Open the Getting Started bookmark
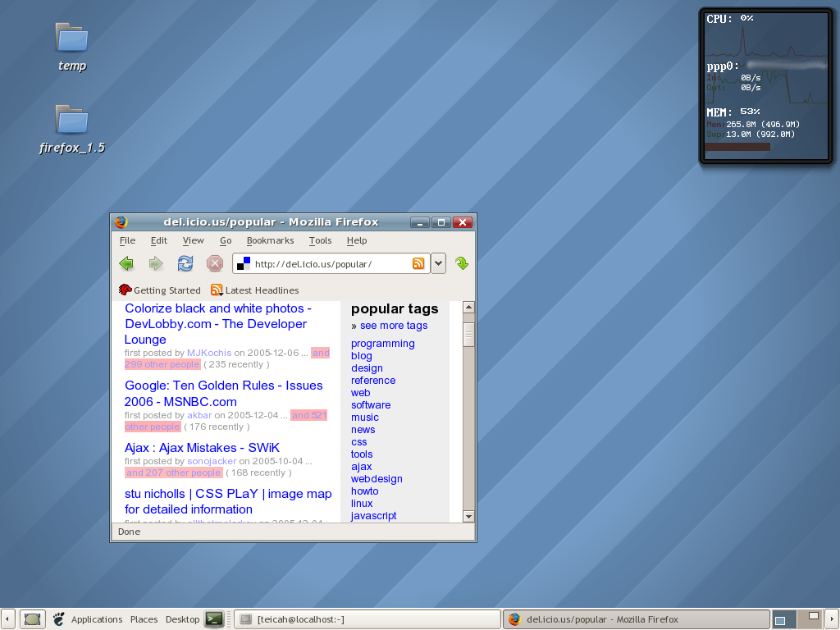This screenshot has height=630, width=840. pos(160,290)
